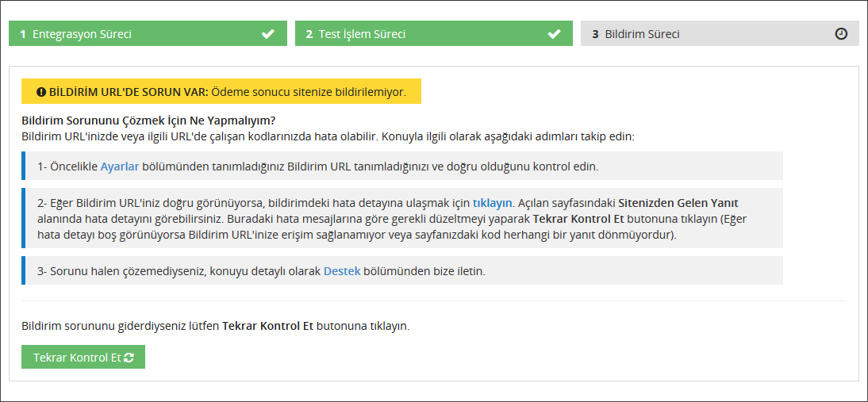Follow the tıklayın link for error details
This screenshot has width=868, height=402.
click(493, 202)
